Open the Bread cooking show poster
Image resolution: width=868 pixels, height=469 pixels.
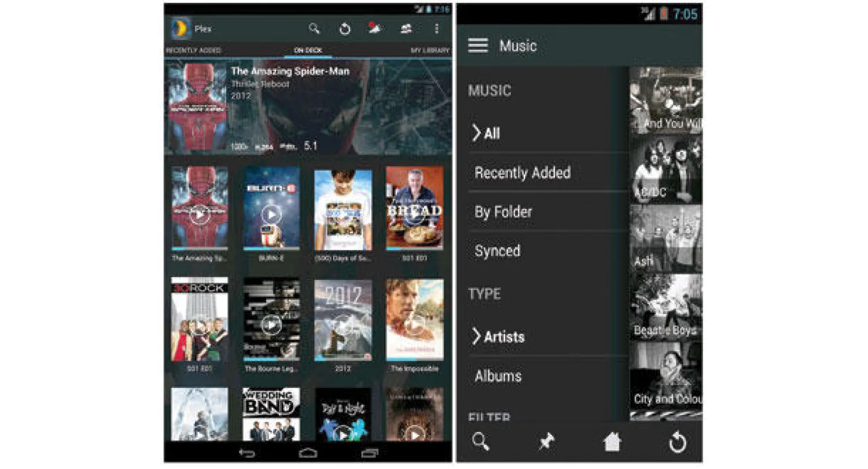[x=415, y=208]
